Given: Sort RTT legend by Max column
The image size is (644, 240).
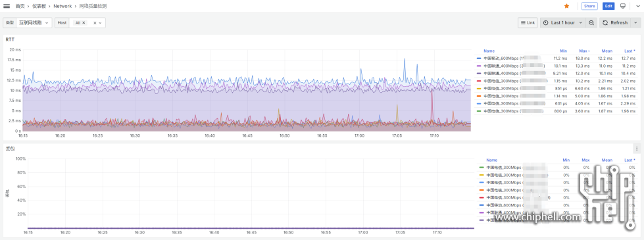Looking at the screenshot, I should [585, 51].
